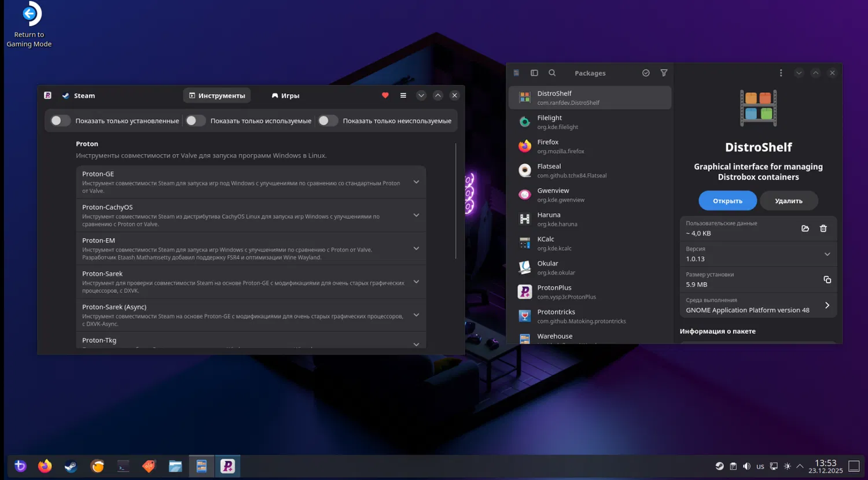868x480 pixels.
Task: Open the Steam launcher selector in ProtonPlus
Action: click(79, 95)
